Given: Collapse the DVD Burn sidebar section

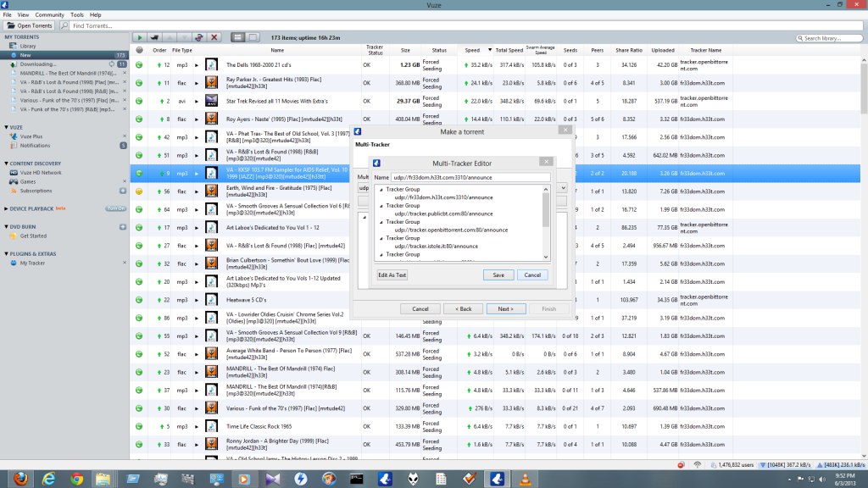Looking at the screenshot, I should 6,227.
